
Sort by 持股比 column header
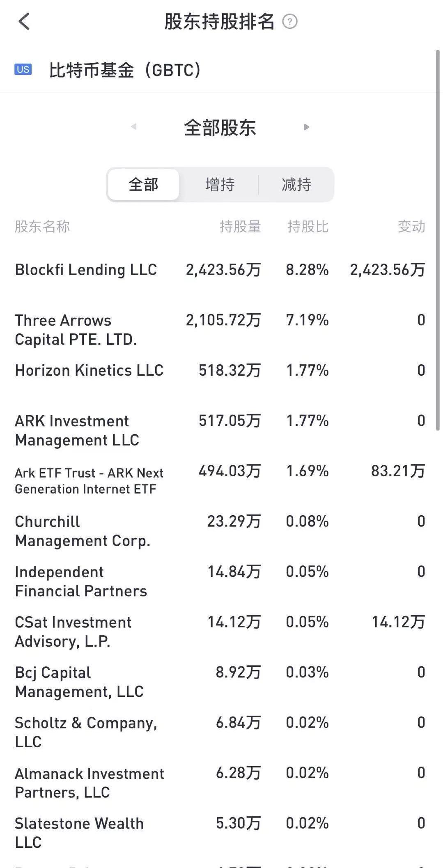[308, 227]
